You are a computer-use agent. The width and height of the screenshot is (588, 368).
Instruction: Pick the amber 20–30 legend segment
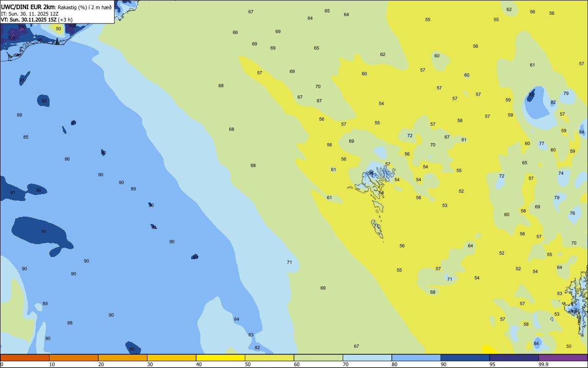(x=123, y=357)
